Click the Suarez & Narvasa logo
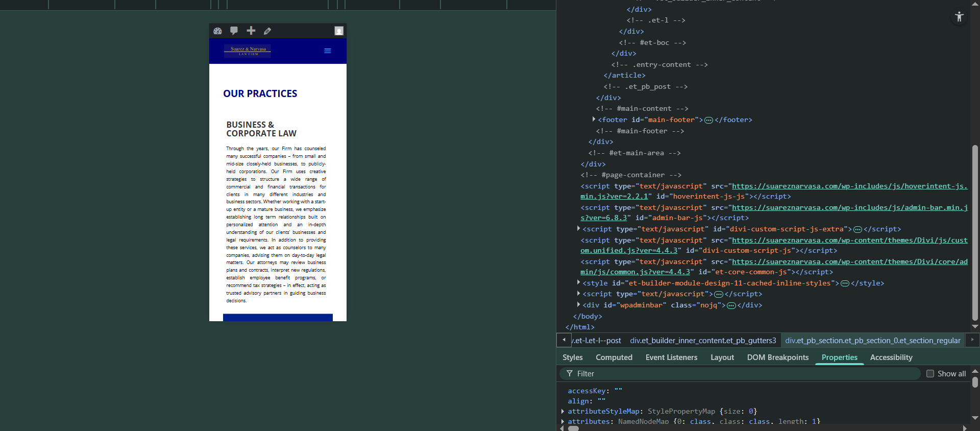Viewport: 980px width, 431px height. click(248, 51)
